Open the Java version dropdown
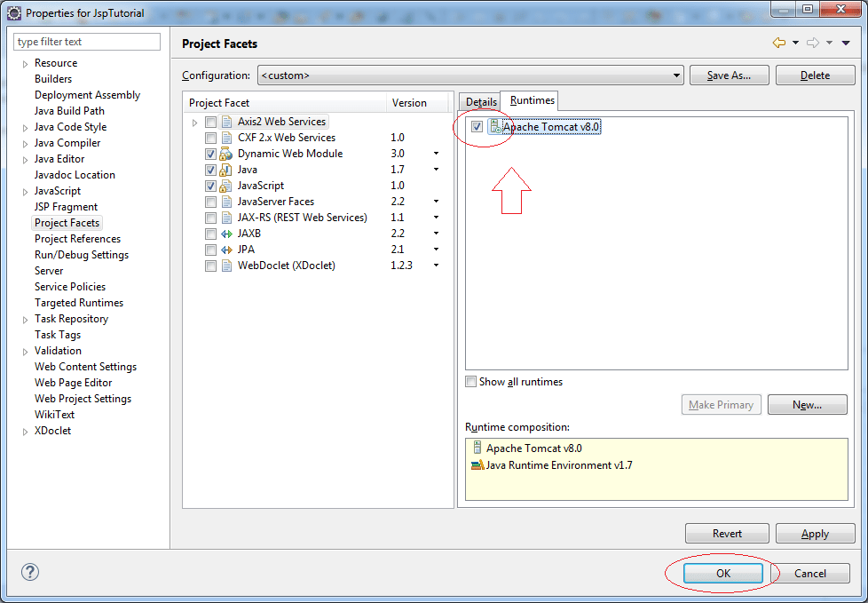Viewport: 868px width, 603px height. point(436,169)
